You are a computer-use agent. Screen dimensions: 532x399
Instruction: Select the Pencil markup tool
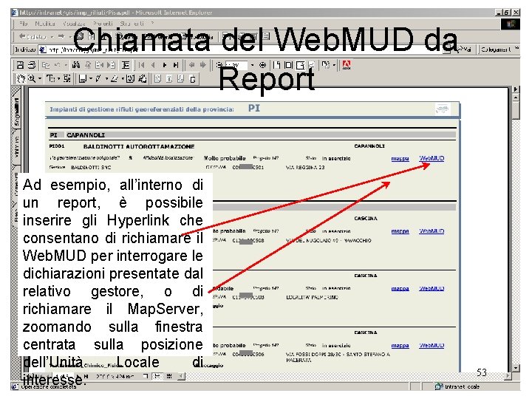tap(98, 79)
